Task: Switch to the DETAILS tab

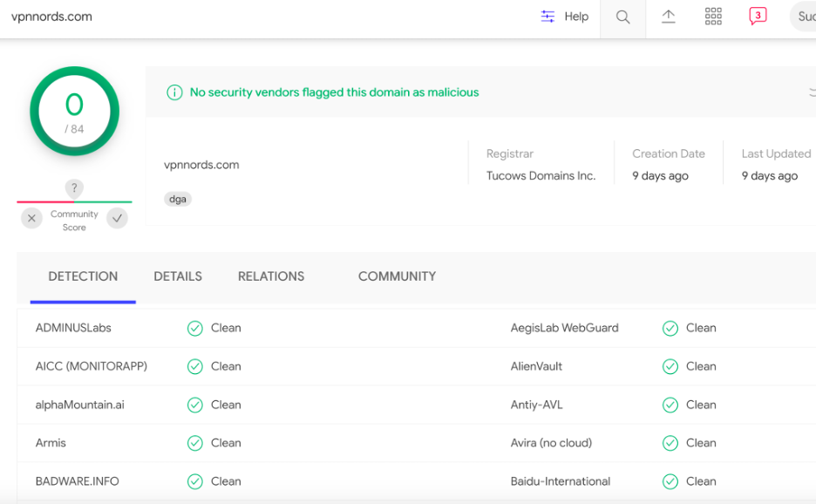Action: [x=178, y=276]
